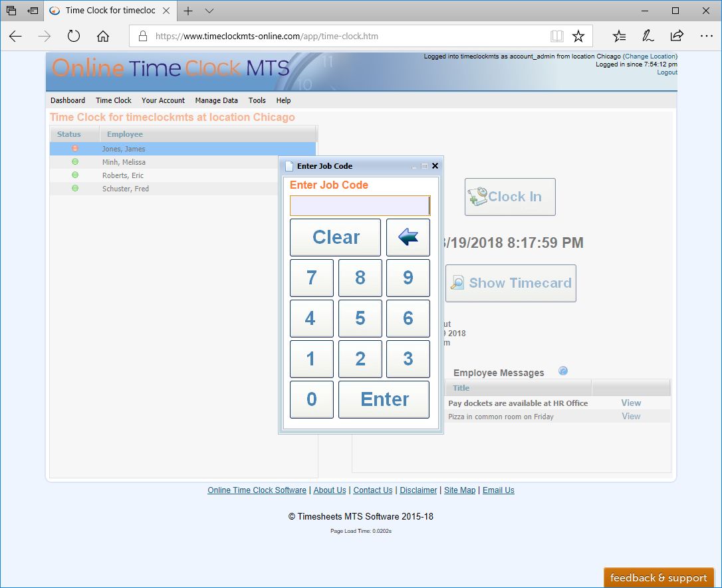Click keypad digit 9
Viewport: 722px width, 588px height.
coord(408,278)
